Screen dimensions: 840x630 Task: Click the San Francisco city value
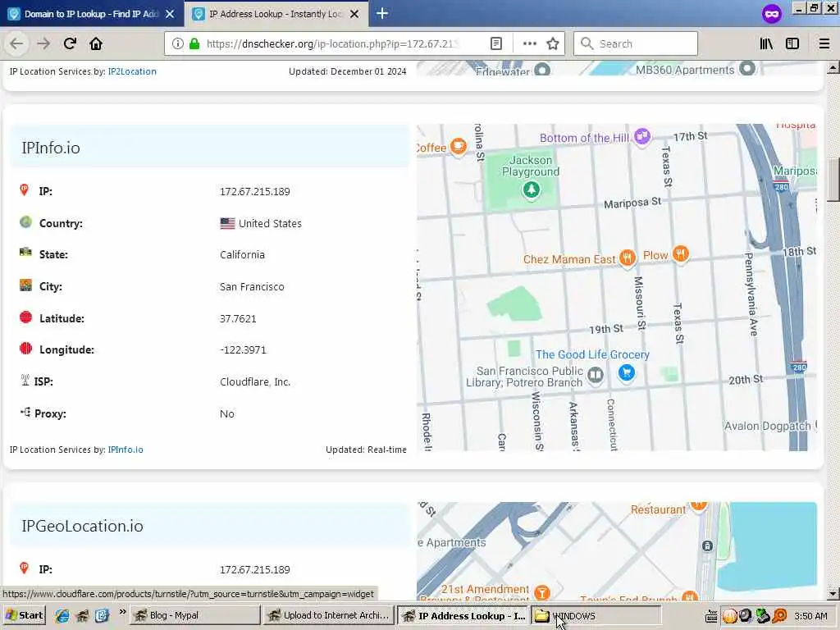(x=252, y=286)
